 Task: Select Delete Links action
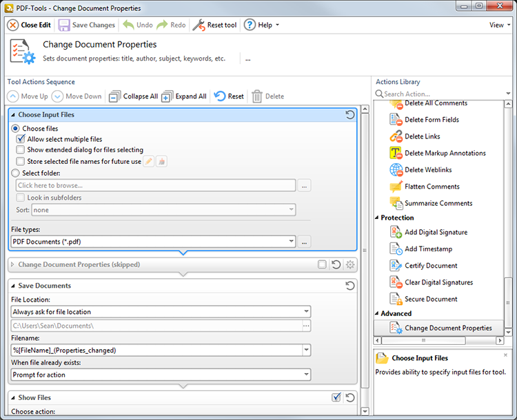coord(423,136)
